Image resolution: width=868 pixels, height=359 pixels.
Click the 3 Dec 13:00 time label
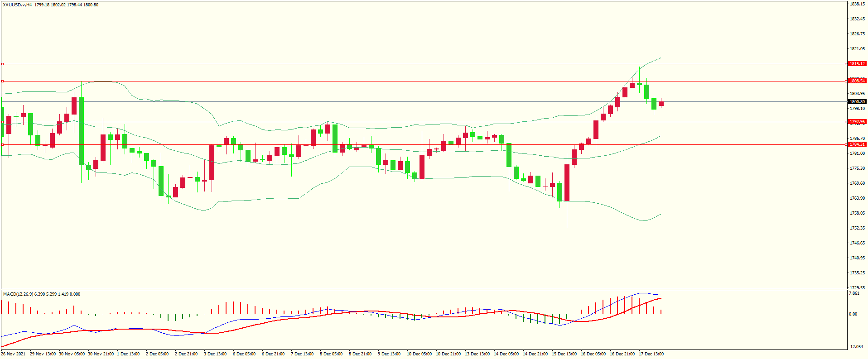pos(215,354)
